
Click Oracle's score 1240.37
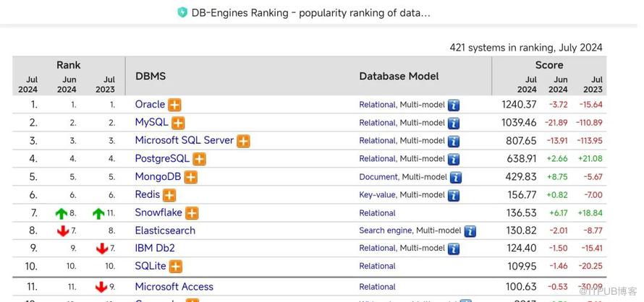click(x=519, y=105)
